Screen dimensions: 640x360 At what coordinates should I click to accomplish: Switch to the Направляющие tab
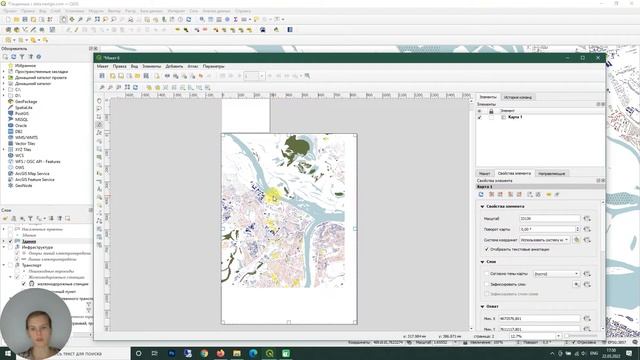[x=551, y=173]
